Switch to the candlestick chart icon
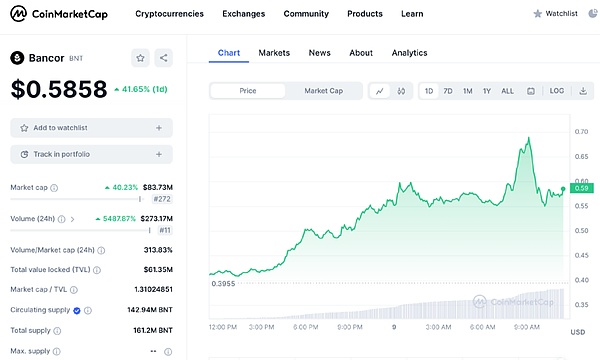Viewport: 600px width, 360px height. pyautogui.click(x=401, y=91)
